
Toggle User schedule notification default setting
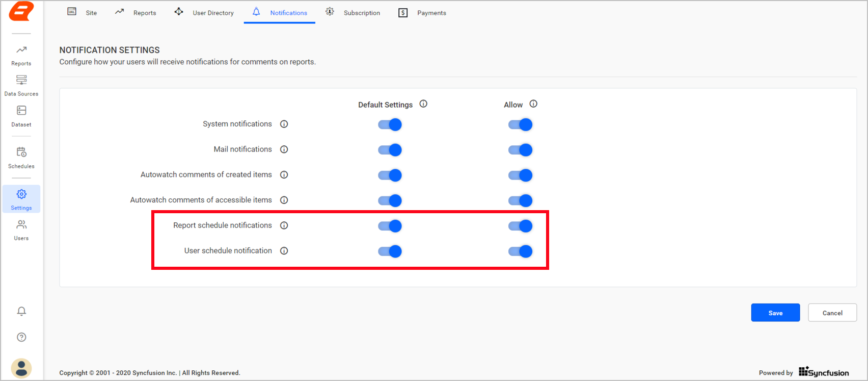pos(390,251)
